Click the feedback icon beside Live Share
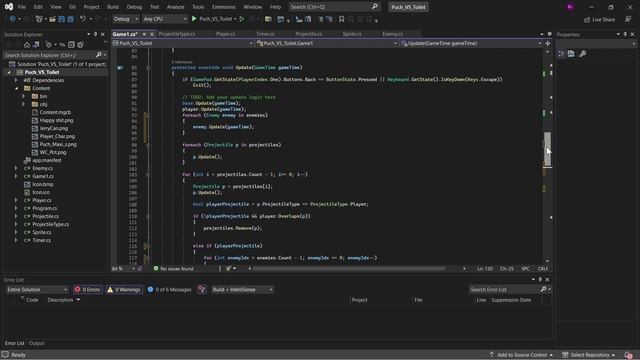Viewport: 640px width, 360px height. [628, 19]
